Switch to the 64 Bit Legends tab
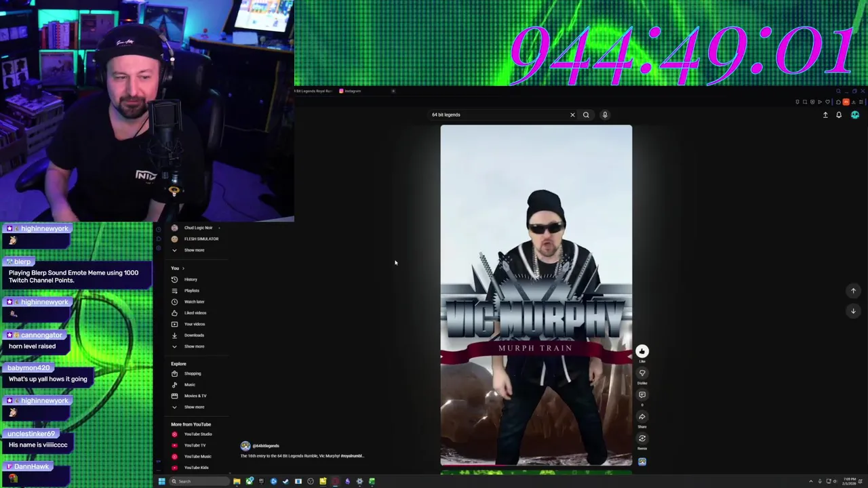868x488 pixels. (x=313, y=91)
